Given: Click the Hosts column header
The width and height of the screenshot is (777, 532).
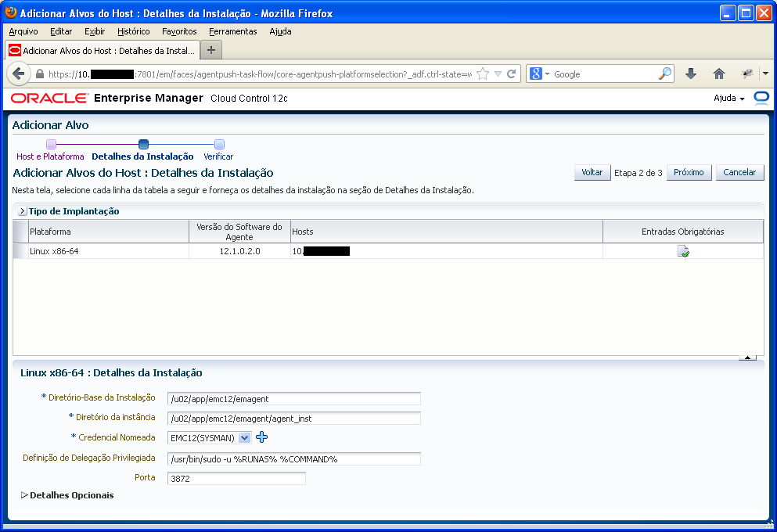Looking at the screenshot, I should click(x=447, y=232).
